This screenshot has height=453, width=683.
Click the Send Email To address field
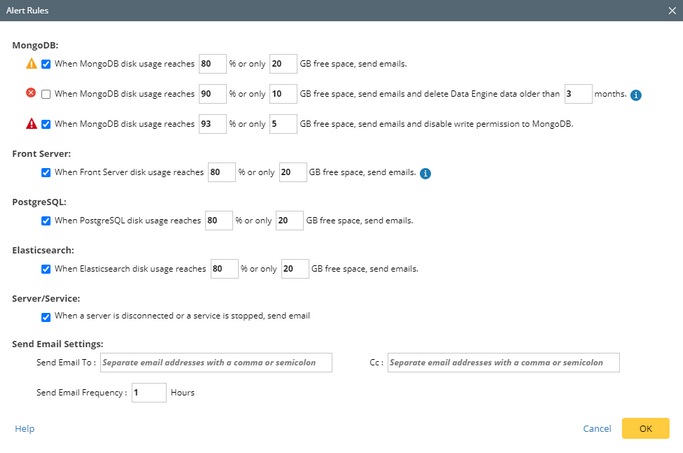[x=215, y=361]
